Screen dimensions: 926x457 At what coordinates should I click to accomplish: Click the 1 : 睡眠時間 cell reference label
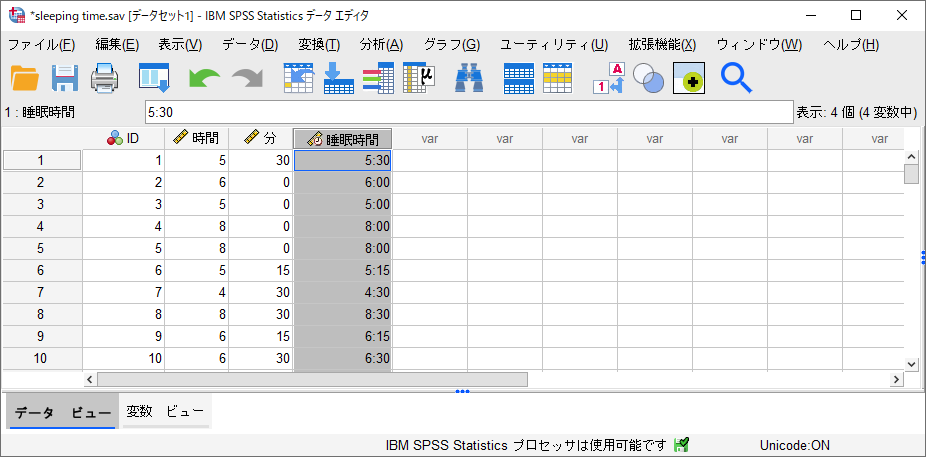tap(40, 112)
